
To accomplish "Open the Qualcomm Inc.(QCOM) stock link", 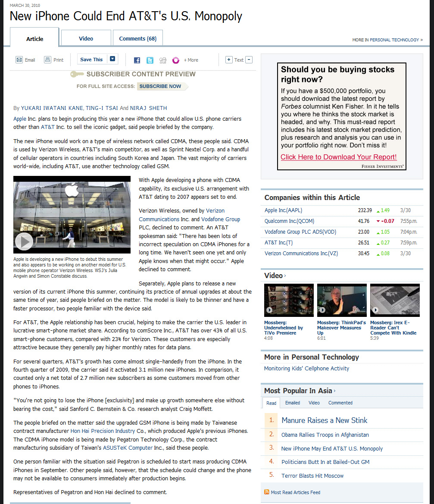I will (289, 221).
